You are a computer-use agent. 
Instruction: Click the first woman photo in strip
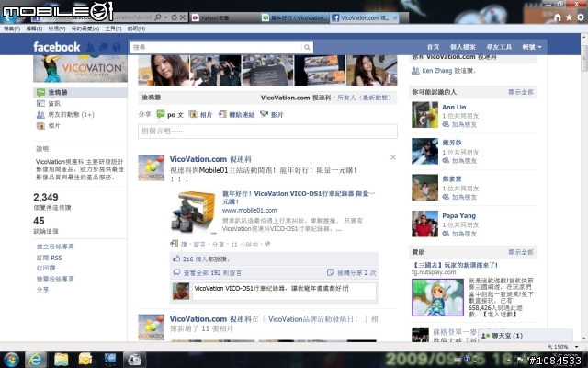[164, 70]
